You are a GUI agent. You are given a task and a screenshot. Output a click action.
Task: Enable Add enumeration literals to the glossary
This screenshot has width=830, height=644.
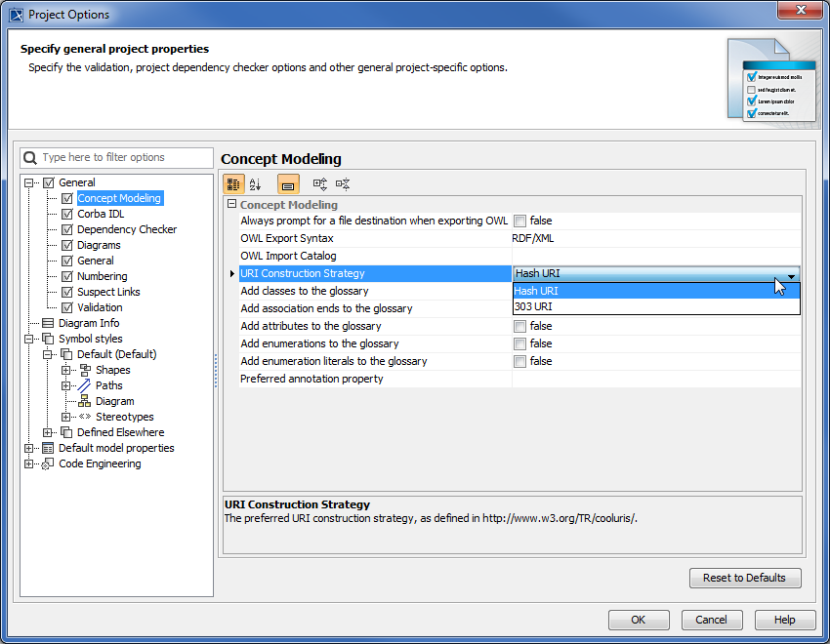tap(520, 362)
